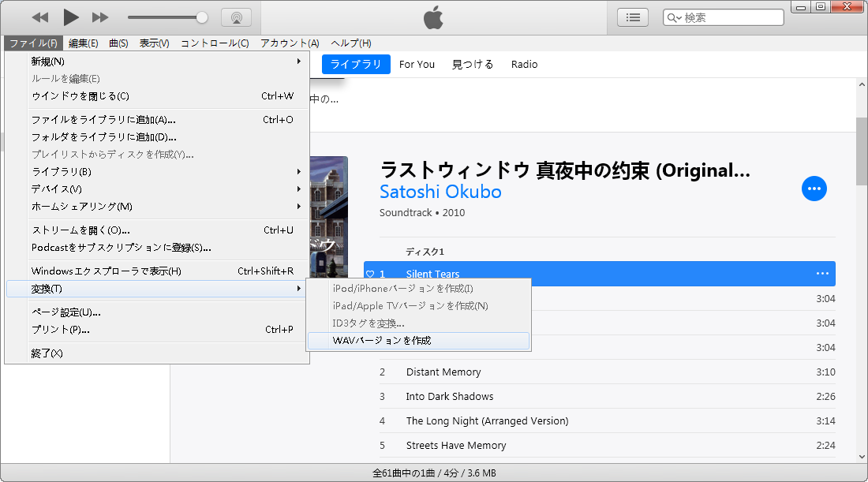
Task: Open the 編集(E) menu
Action: tap(83, 43)
